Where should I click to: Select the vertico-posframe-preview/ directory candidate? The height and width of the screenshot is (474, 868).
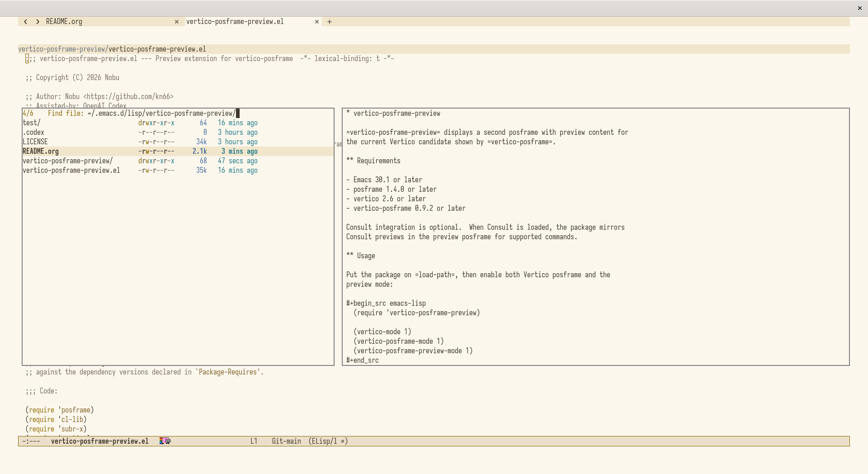click(178, 161)
